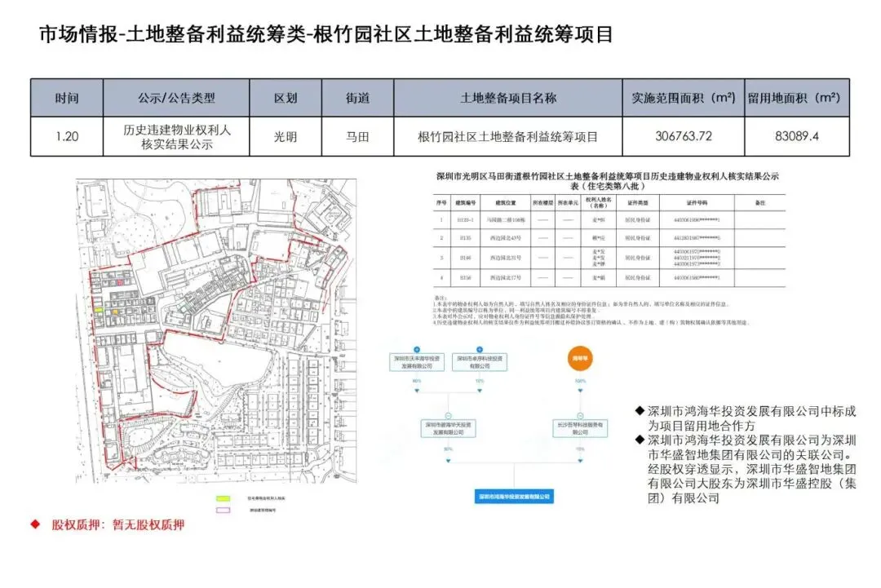Click the 历史违建物业权利人核实结果公示 cell
881x588 pixels.
(x=176, y=136)
